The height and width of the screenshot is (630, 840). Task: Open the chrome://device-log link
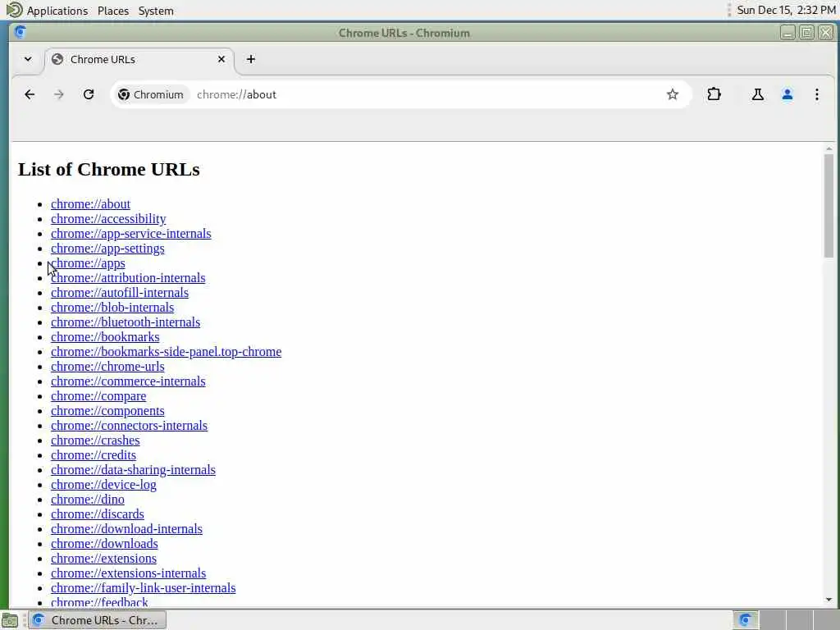click(x=103, y=484)
